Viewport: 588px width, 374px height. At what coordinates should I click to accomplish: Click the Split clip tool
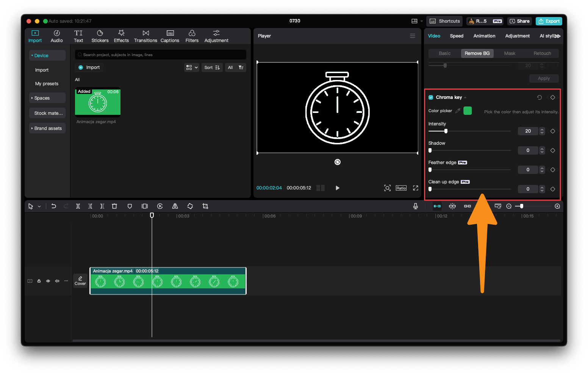click(78, 206)
